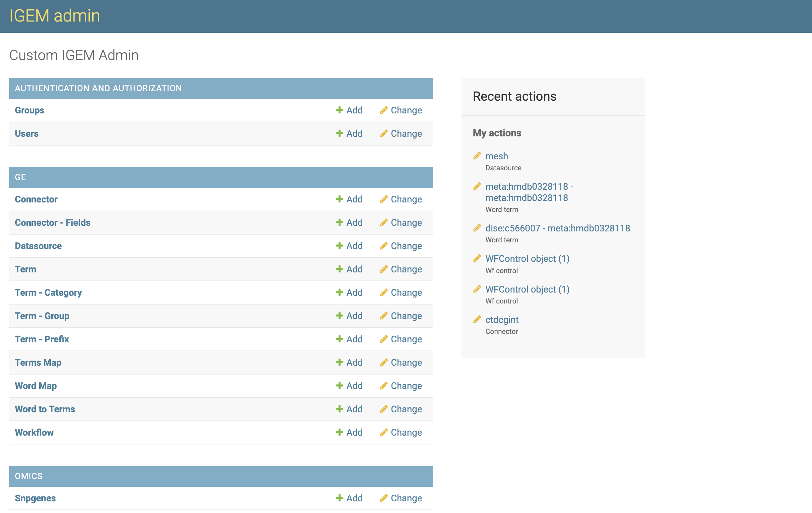812x513 pixels.
Task: Click the plus icon in the Datasource row
Action: (x=340, y=246)
